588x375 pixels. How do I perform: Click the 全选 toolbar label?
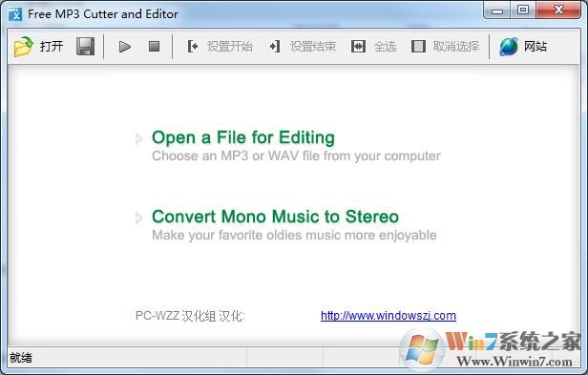pos(385,47)
